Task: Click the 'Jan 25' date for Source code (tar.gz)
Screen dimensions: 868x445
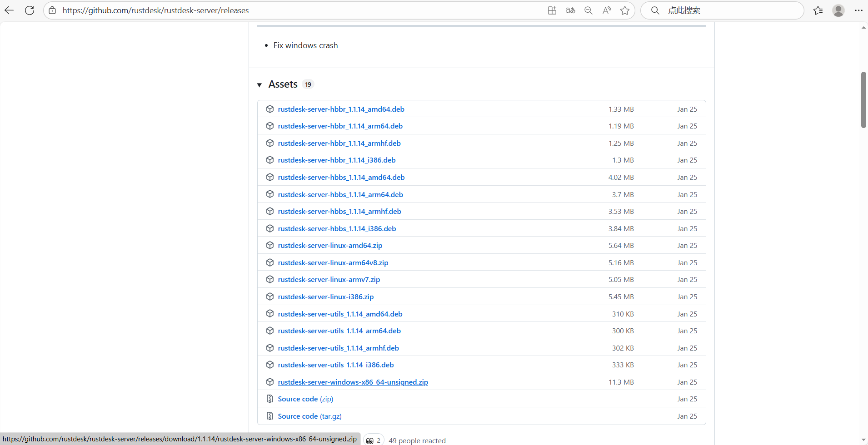Action: tap(687, 416)
